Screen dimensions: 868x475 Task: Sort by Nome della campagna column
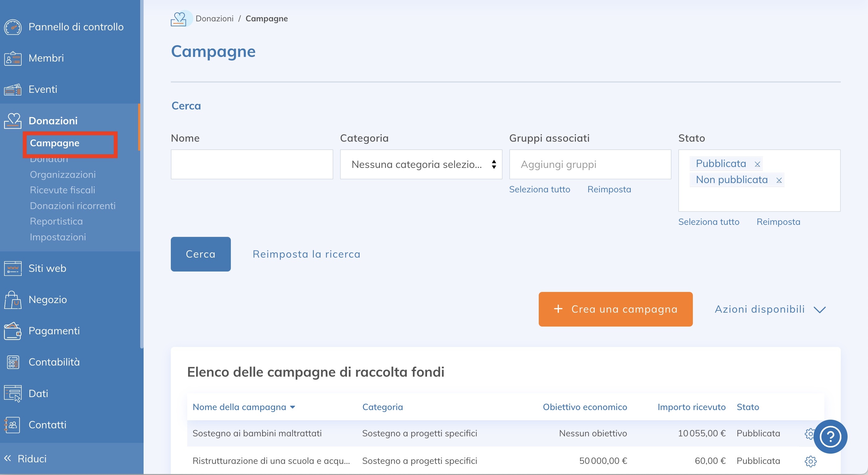coord(244,407)
